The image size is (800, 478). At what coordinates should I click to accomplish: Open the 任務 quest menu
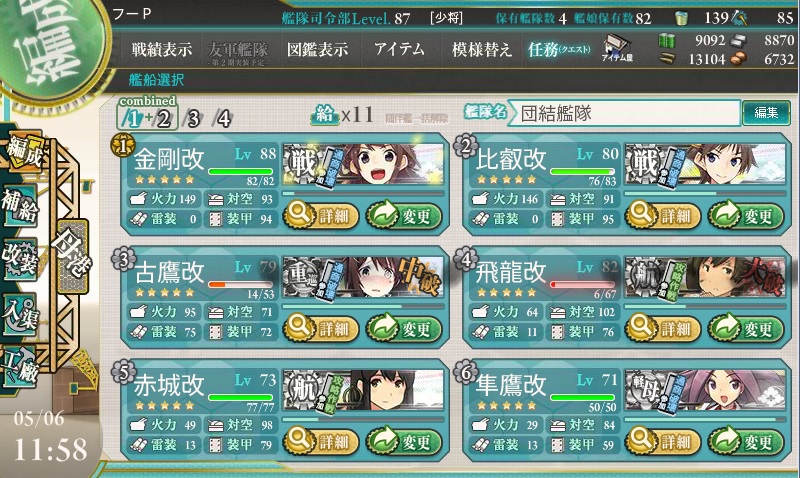pos(559,49)
